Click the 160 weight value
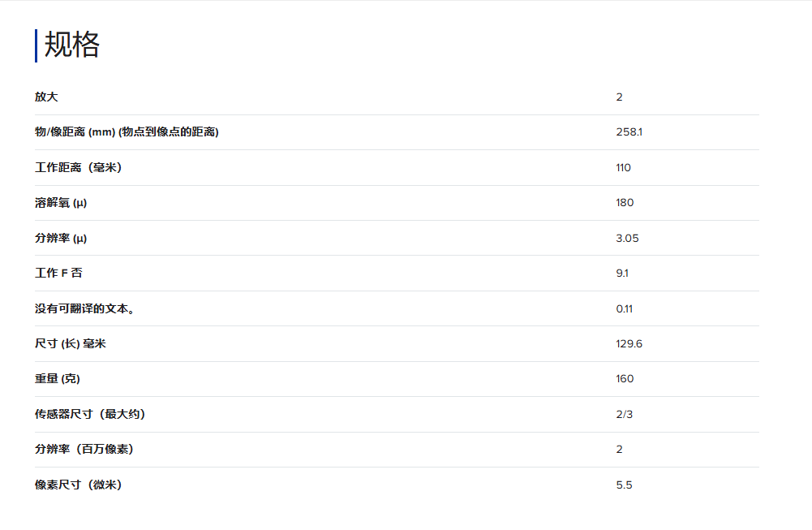 [x=625, y=379]
